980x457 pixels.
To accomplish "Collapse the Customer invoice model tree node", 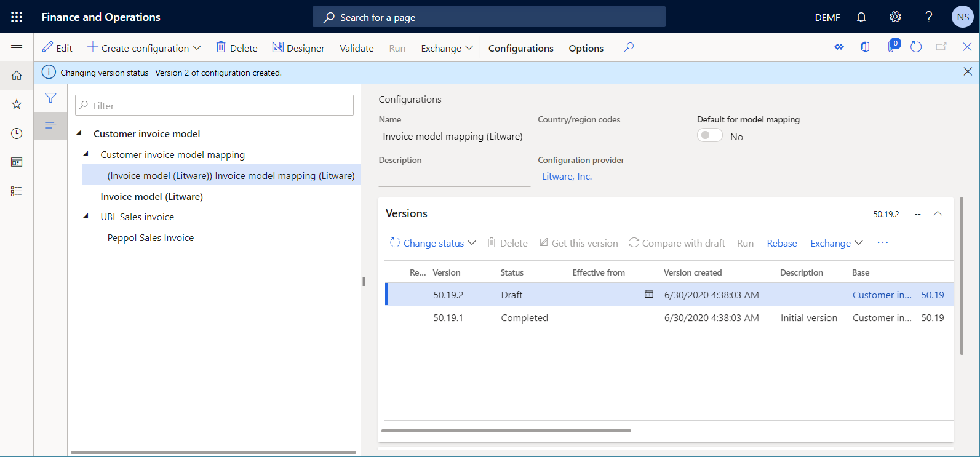I will point(79,133).
